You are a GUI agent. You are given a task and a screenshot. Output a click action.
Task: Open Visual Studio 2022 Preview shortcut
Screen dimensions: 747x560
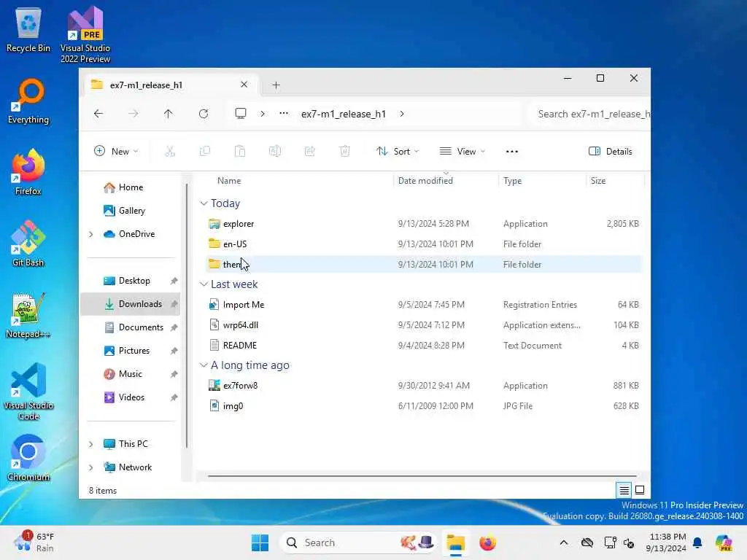(x=85, y=34)
